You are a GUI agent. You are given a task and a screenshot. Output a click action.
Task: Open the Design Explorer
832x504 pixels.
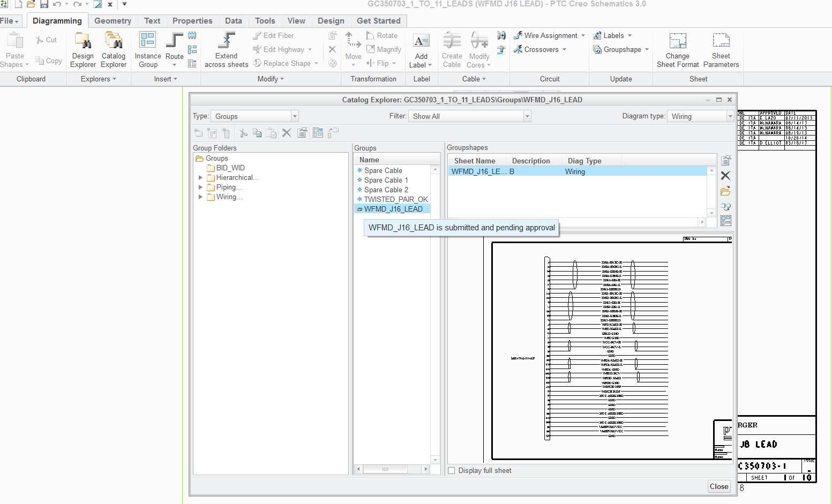coord(83,50)
